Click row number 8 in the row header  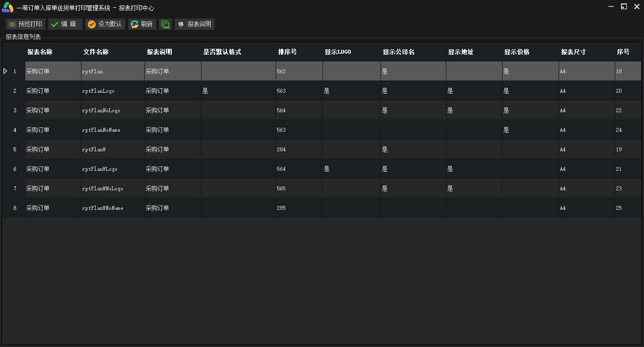coord(15,208)
